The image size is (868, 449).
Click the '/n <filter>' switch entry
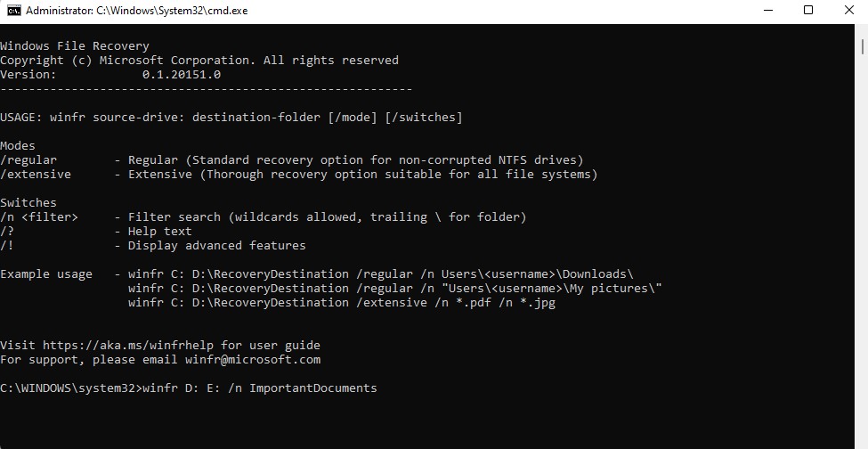39,217
